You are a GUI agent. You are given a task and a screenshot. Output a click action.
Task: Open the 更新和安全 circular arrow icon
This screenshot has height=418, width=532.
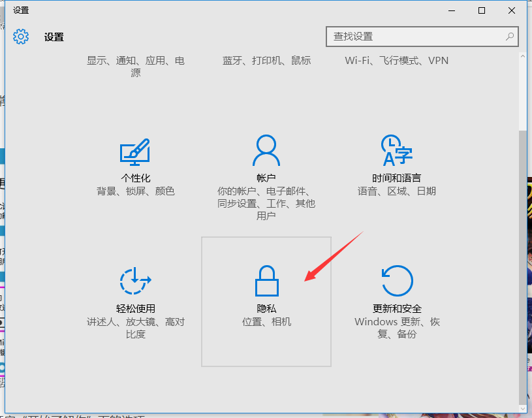[x=396, y=281]
